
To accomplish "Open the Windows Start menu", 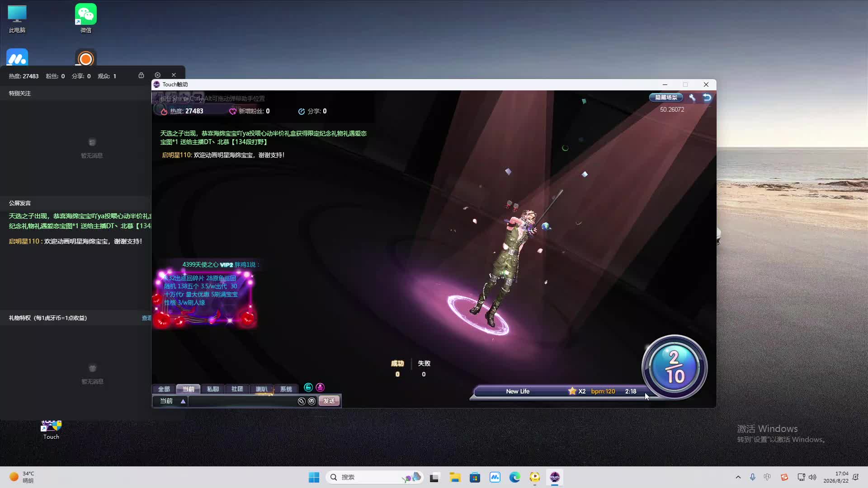I will (314, 477).
